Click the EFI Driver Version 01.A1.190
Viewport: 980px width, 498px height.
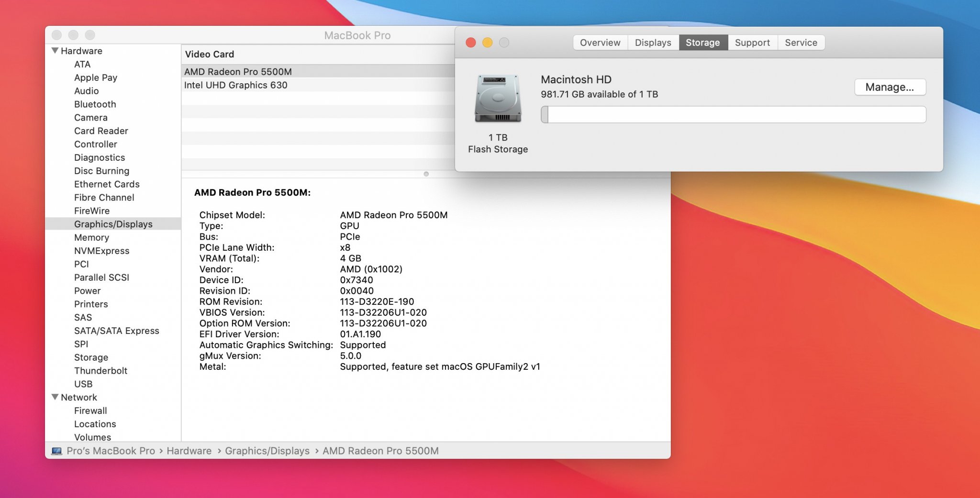(360, 334)
